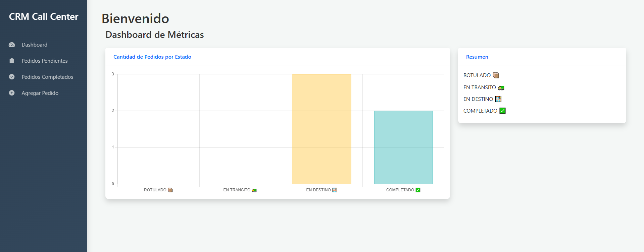The image size is (644, 252).
Task: Click the teal COMPLETADO bar in chart
Action: tap(403, 147)
